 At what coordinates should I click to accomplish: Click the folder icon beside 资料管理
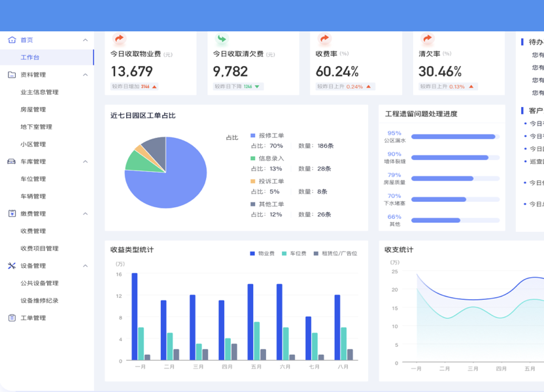pos(12,74)
